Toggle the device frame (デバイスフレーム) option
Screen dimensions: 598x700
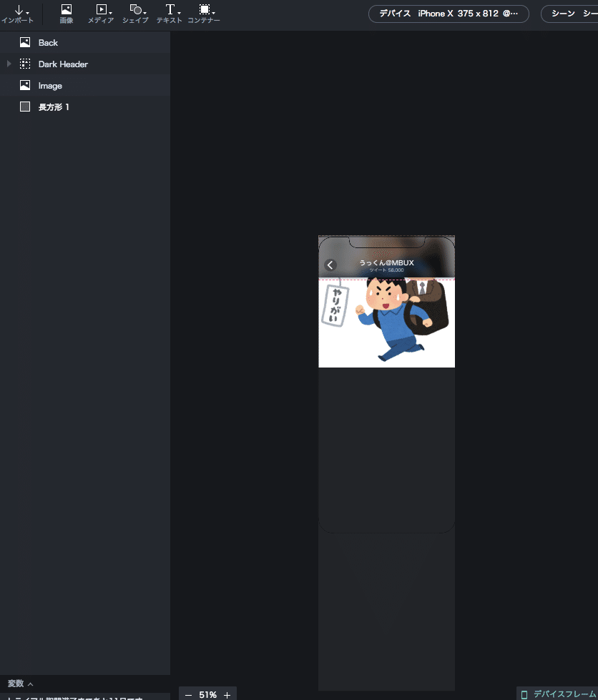[558, 694]
